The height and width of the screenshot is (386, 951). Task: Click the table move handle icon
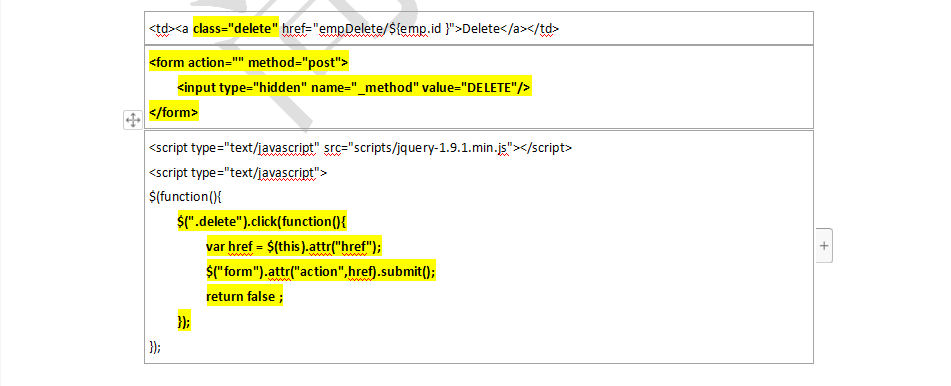[x=133, y=120]
